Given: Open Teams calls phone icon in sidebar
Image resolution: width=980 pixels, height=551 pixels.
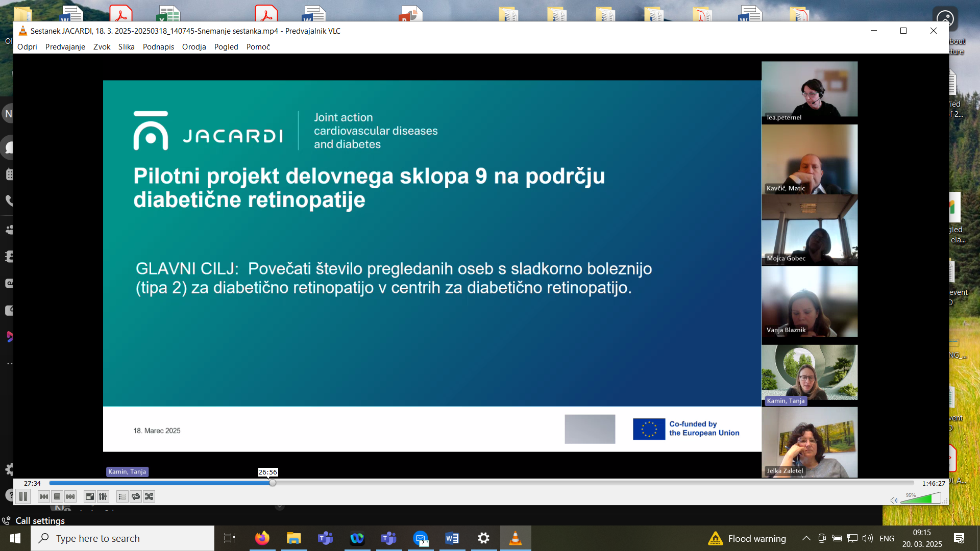Looking at the screenshot, I should pos(9,200).
